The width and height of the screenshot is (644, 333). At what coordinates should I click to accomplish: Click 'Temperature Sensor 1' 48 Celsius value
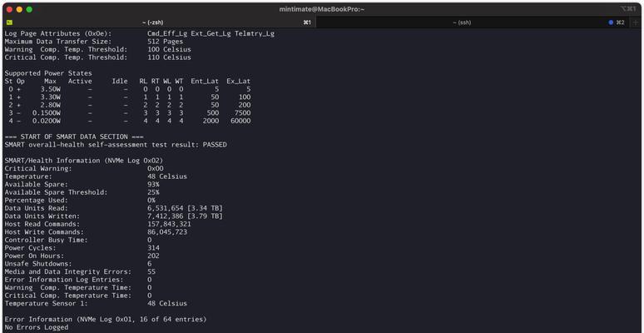pyautogui.click(x=167, y=303)
